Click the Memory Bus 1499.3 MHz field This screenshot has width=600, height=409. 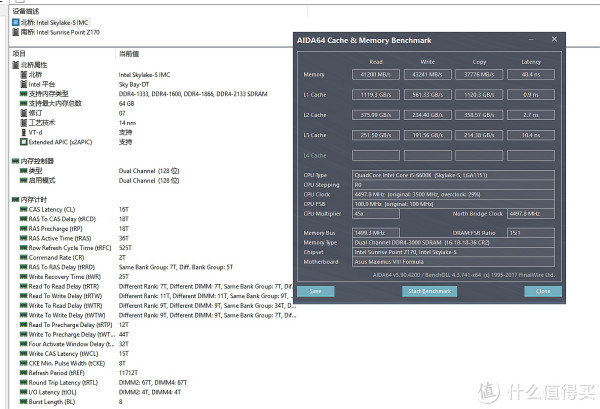pyautogui.click(x=376, y=233)
